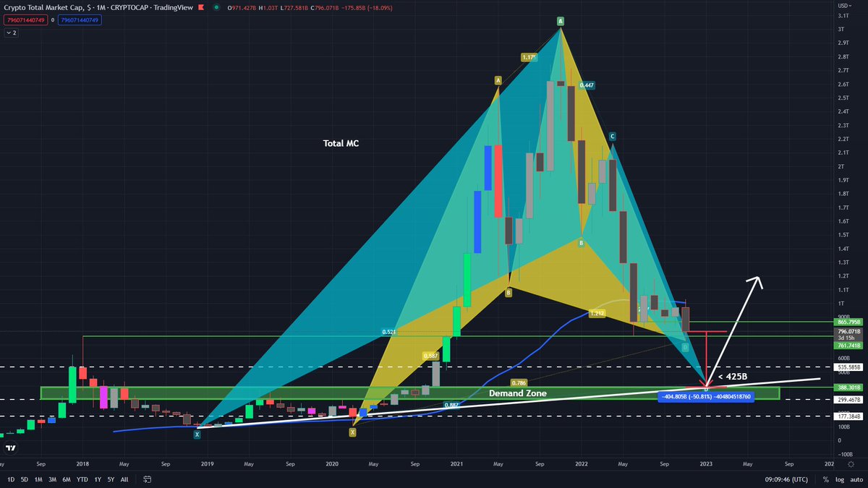This screenshot has height=488, width=868.
Task: Click the 09:09:46 UTC time display
Action: click(785, 479)
